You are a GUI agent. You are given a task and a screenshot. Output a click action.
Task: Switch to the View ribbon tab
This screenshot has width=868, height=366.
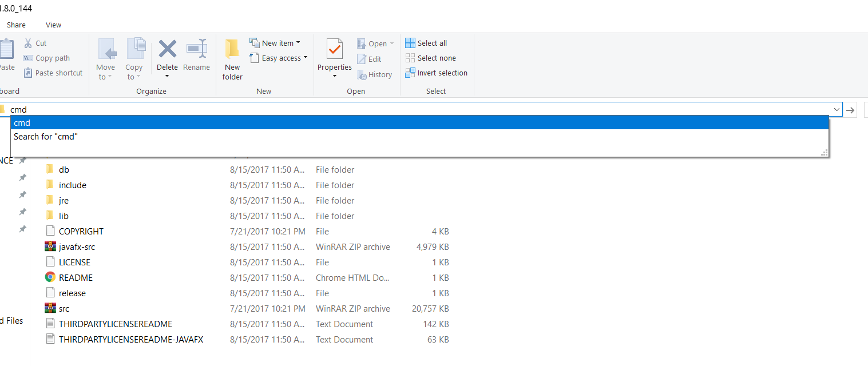[x=53, y=25]
